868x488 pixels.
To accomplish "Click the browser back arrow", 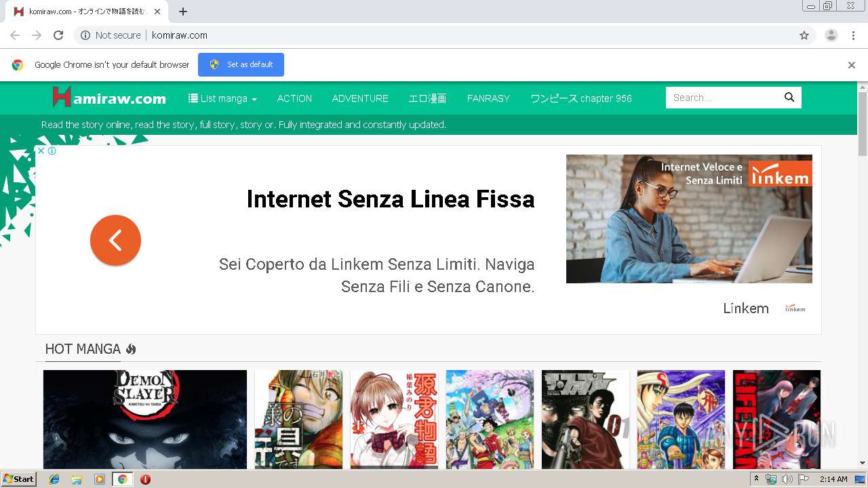I will (x=15, y=35).
